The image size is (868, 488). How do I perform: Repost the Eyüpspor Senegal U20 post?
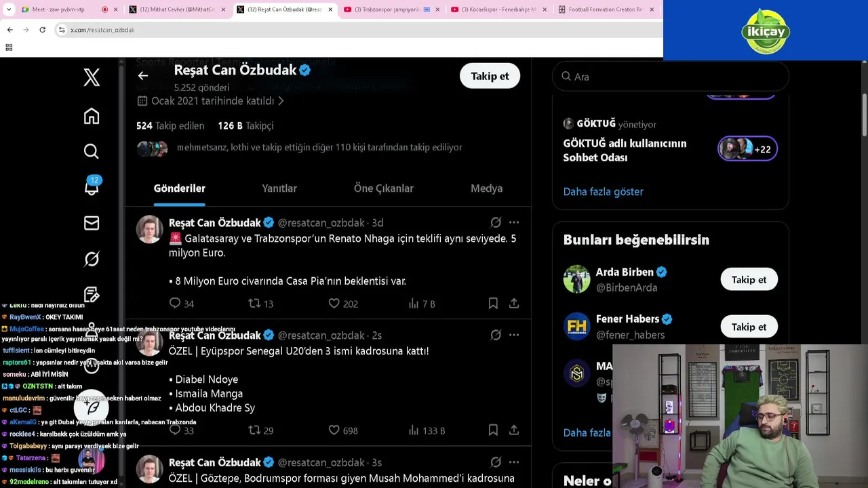260,430
